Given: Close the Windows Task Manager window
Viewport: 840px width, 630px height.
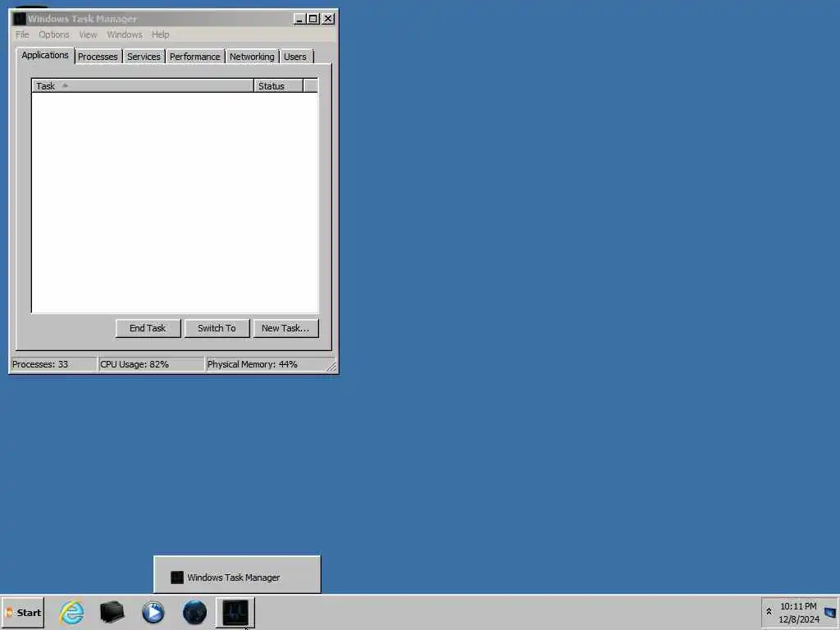Looking at the screenshot, I should coord(328,19).
